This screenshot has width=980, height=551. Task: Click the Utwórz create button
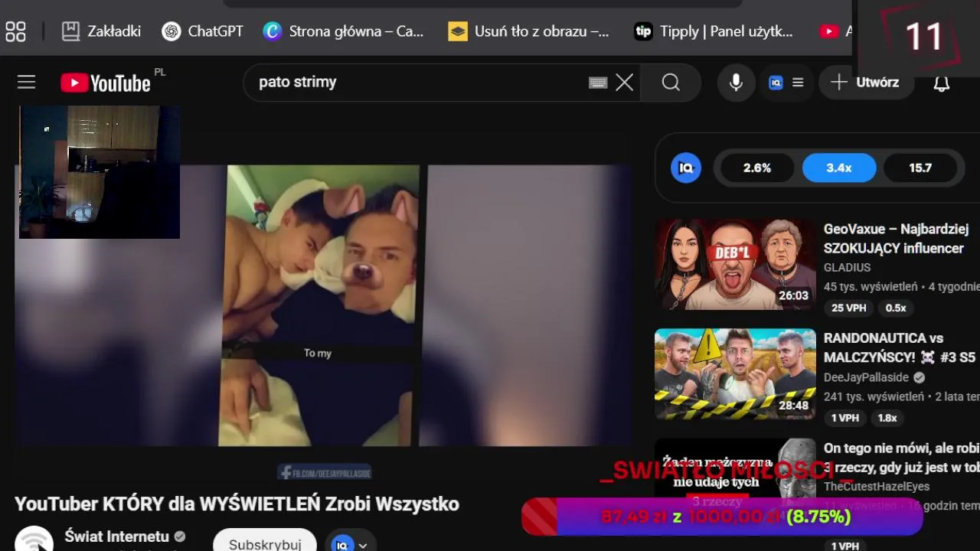[866, 82]
